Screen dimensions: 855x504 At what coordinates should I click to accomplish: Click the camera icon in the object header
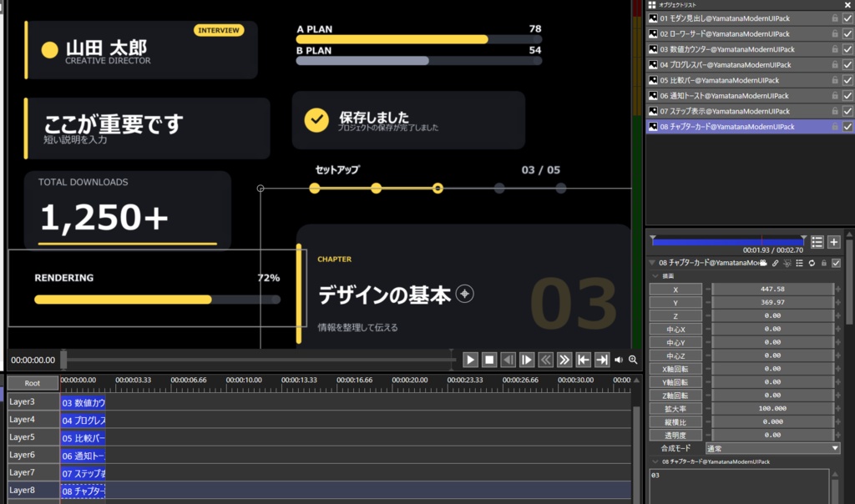tap(763, 263)
